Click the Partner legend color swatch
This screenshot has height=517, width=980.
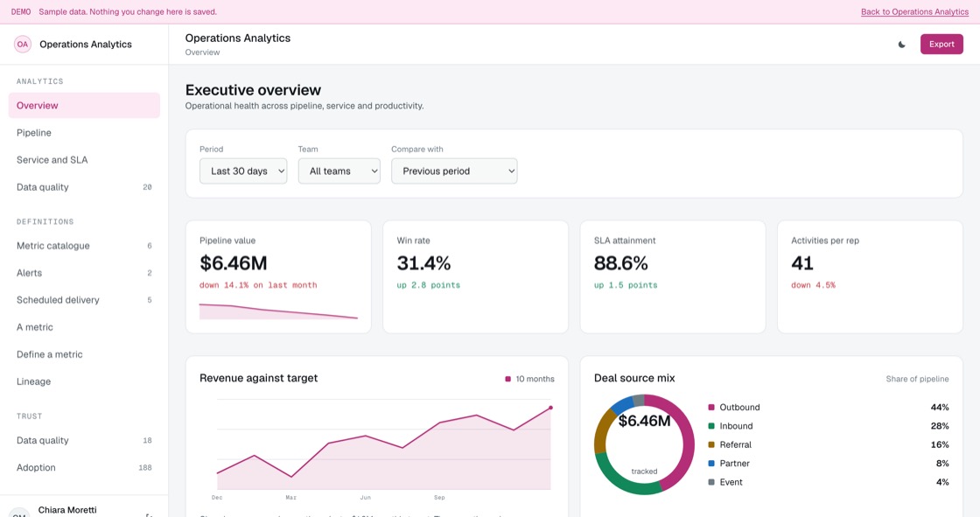click(x=711, y=464)
